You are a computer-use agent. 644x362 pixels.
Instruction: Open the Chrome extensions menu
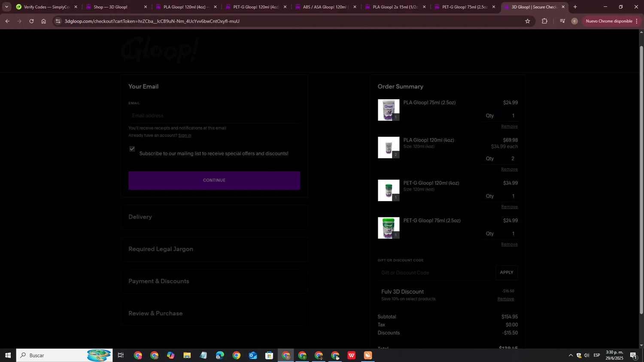(544, 21)
